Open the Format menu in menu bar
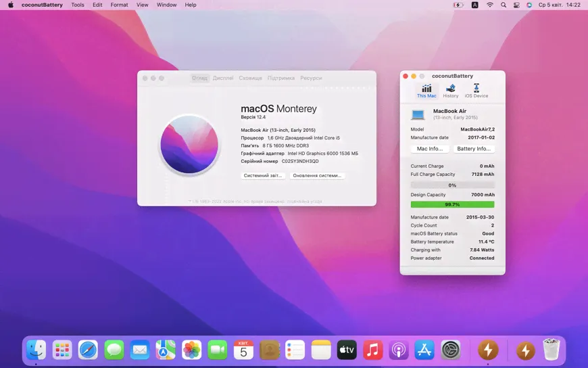The image size is (588, 368). tap(119, 5)
